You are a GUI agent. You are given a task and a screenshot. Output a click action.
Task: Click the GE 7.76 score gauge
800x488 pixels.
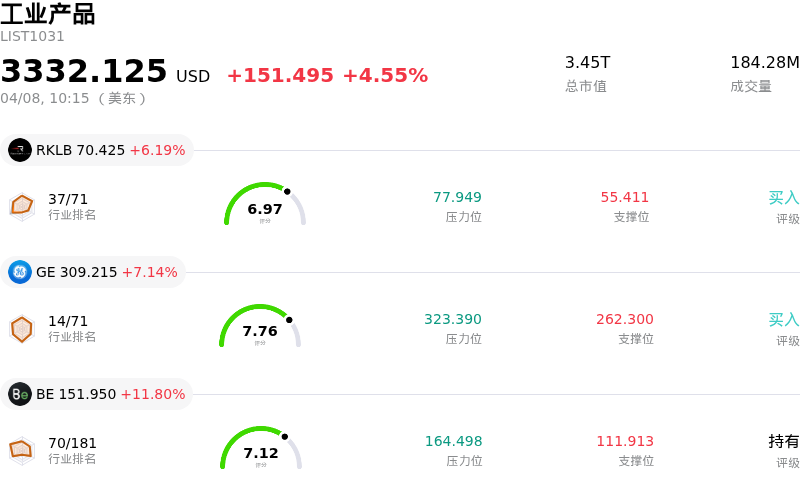point(260,327)
